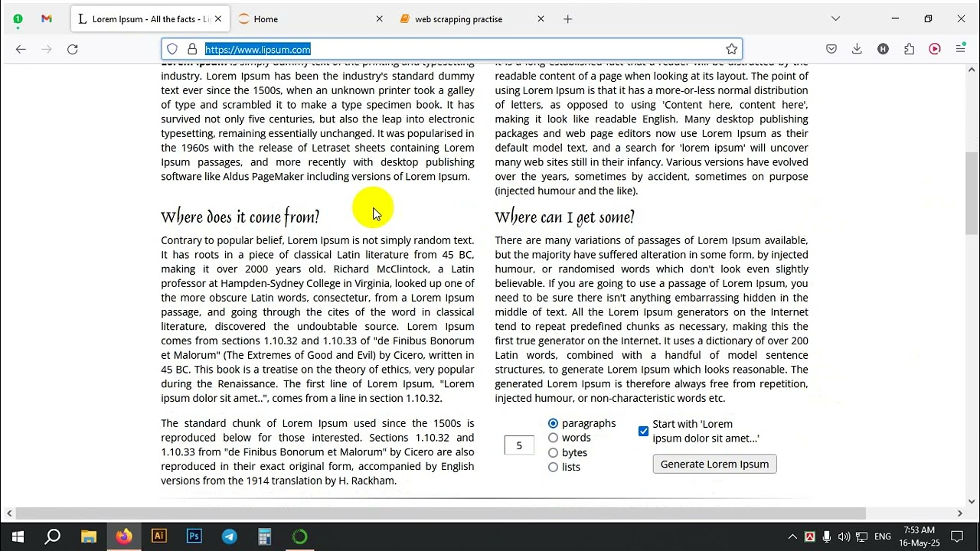
Task: Open Adobe Illustrator from taskbar
Action: click(x=158, y=536)
